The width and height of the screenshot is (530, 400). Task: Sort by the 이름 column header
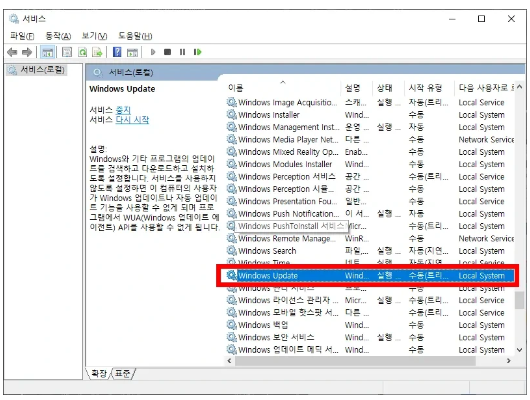click(x=235, y=88)
